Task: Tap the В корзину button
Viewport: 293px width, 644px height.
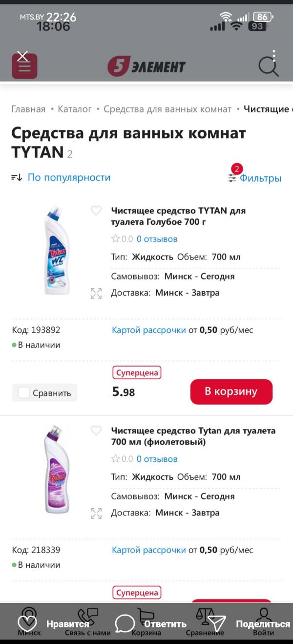Action: (x=231, y=391)
